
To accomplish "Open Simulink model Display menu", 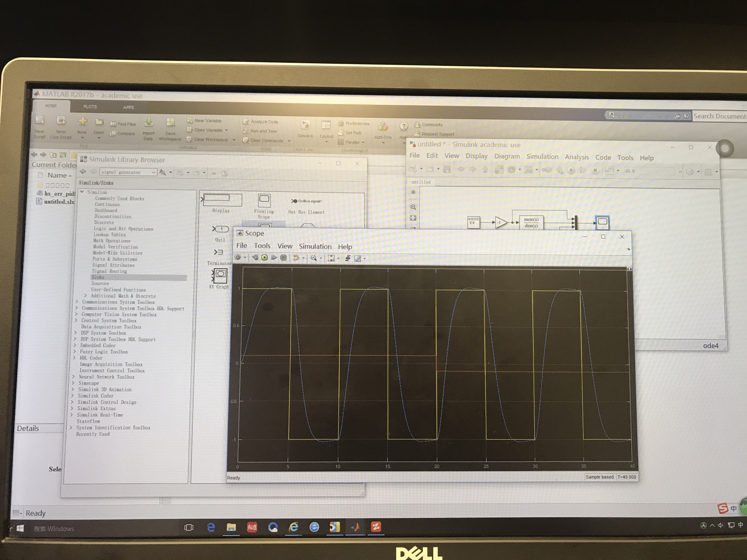I will pos(477,156).
